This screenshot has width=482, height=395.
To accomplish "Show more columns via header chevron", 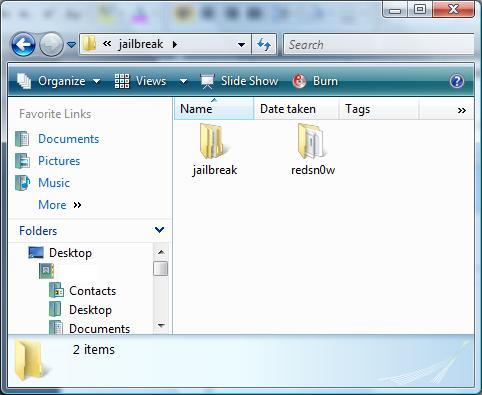I will (x=462, y=110).
